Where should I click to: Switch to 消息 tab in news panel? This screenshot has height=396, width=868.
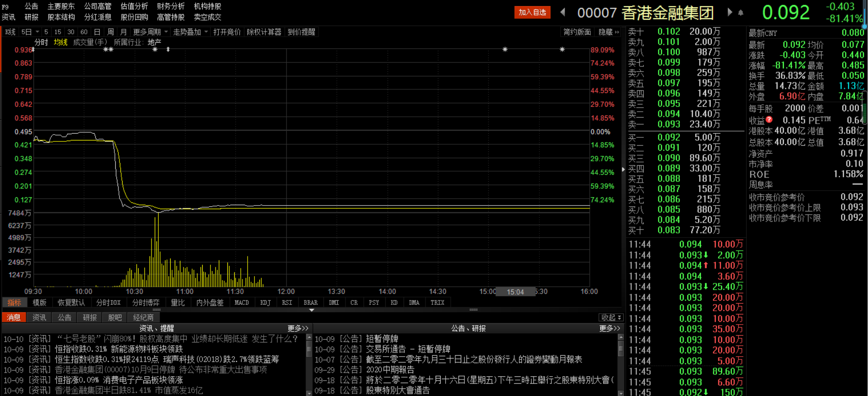(14, 318)
